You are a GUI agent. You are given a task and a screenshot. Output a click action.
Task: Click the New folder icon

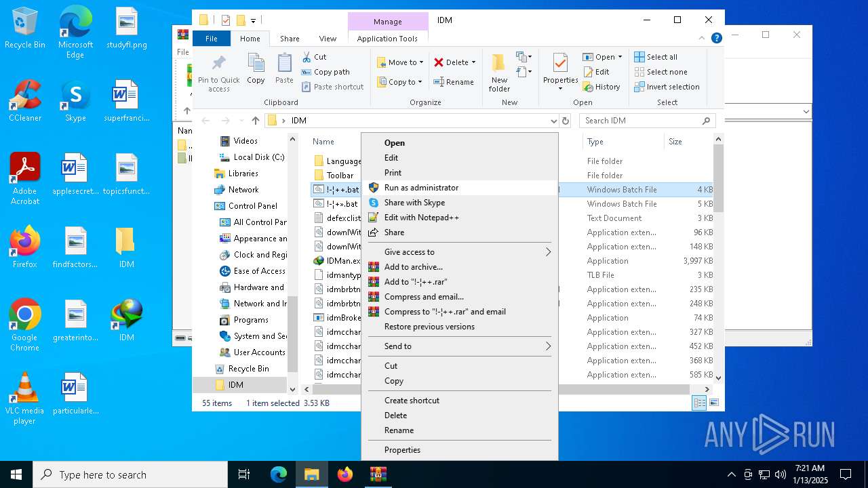coord(499,73)
